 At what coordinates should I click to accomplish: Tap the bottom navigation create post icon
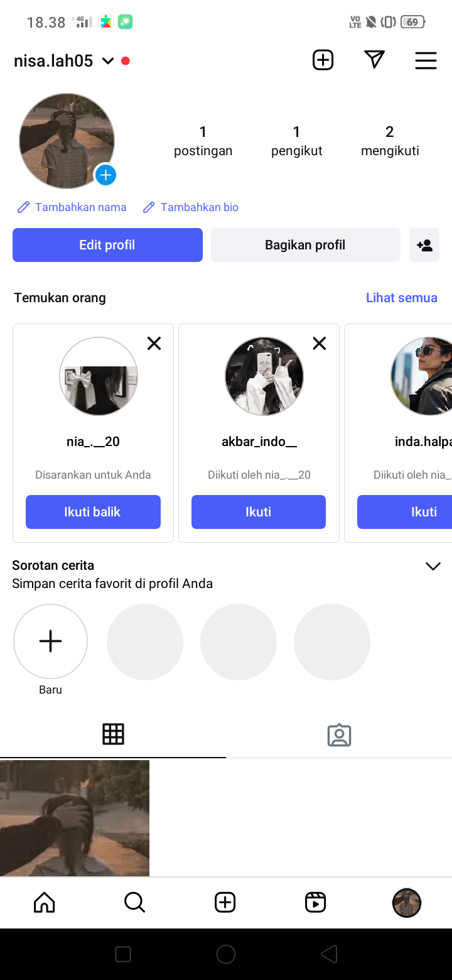tap(225, 903)
